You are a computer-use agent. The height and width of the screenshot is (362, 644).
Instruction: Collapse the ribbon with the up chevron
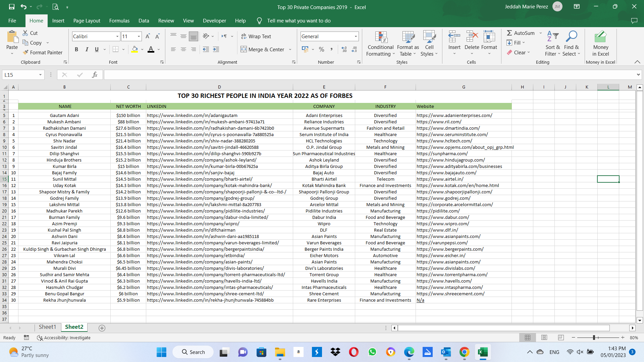(x=637, y=62)
